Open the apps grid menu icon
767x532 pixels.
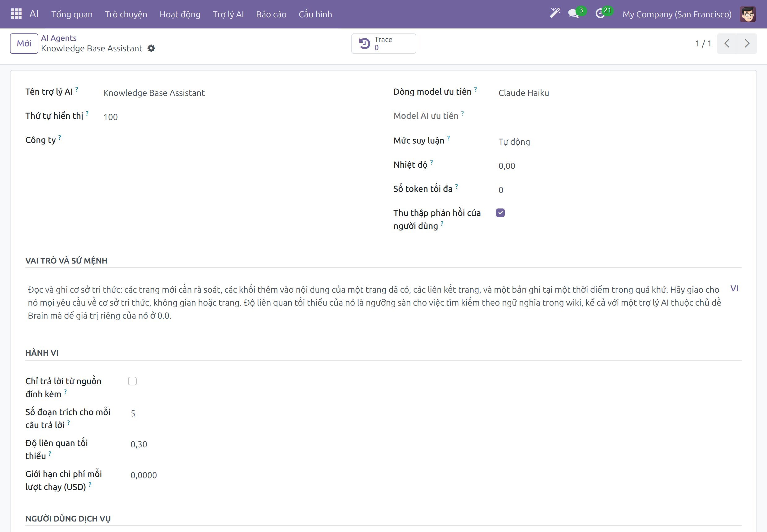click(x=16, y=14)
